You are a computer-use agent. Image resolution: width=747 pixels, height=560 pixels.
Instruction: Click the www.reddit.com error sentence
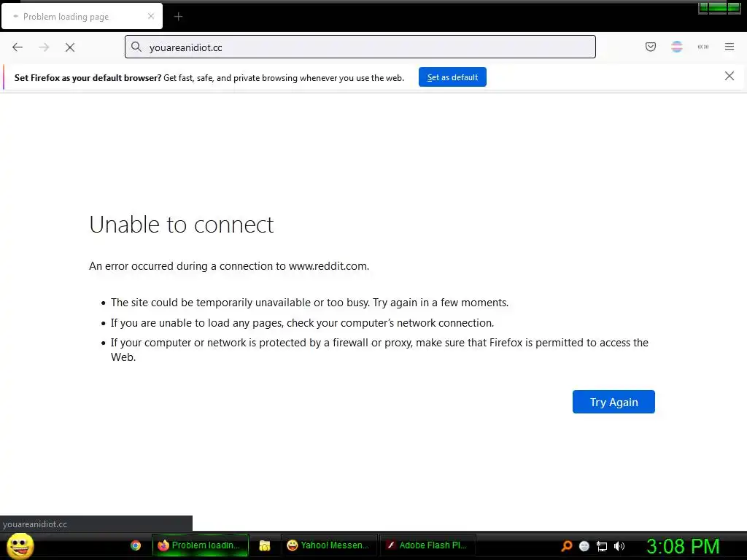[229, 265]
